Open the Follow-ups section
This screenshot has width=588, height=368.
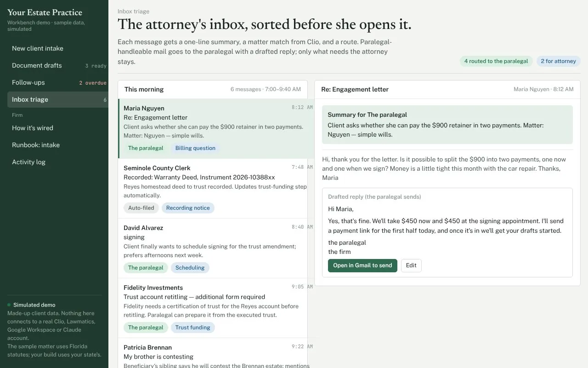tap(57, 82)
